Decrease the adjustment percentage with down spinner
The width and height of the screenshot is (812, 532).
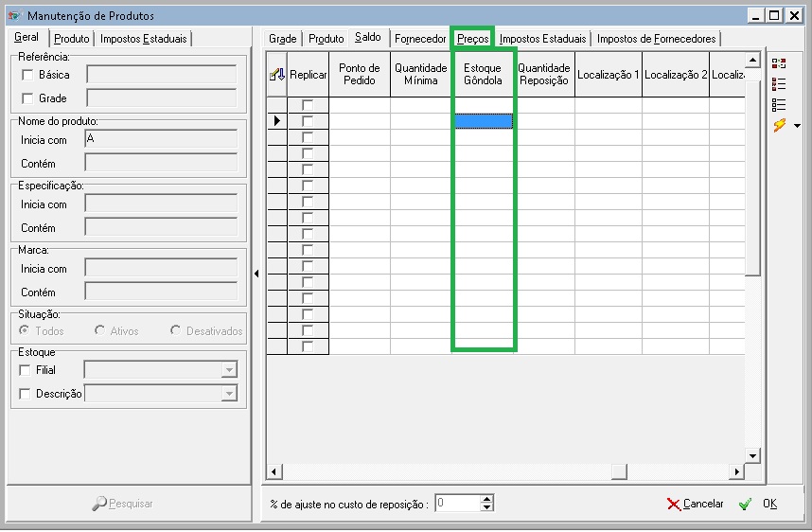486,507
